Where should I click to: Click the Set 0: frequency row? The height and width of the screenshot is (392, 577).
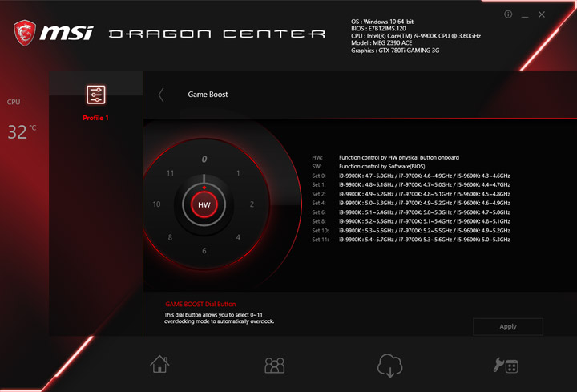(x=411, y=176)
